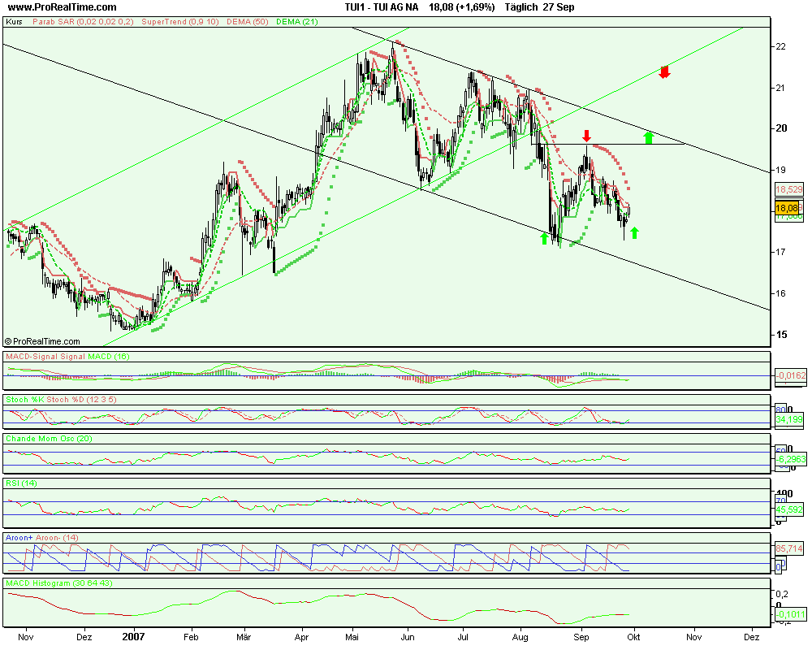Click the 2007 year label on the time axis
This screenshot has width=812, height=650.
pyautogui.click(x=133, y=637)
